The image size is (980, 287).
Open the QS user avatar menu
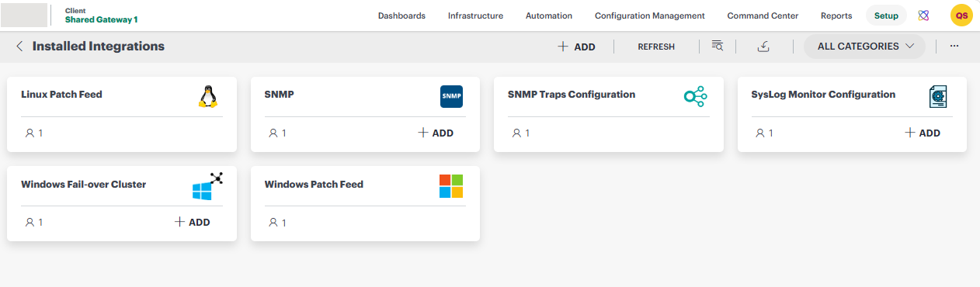pyautogui.click(x=961, y=16)
